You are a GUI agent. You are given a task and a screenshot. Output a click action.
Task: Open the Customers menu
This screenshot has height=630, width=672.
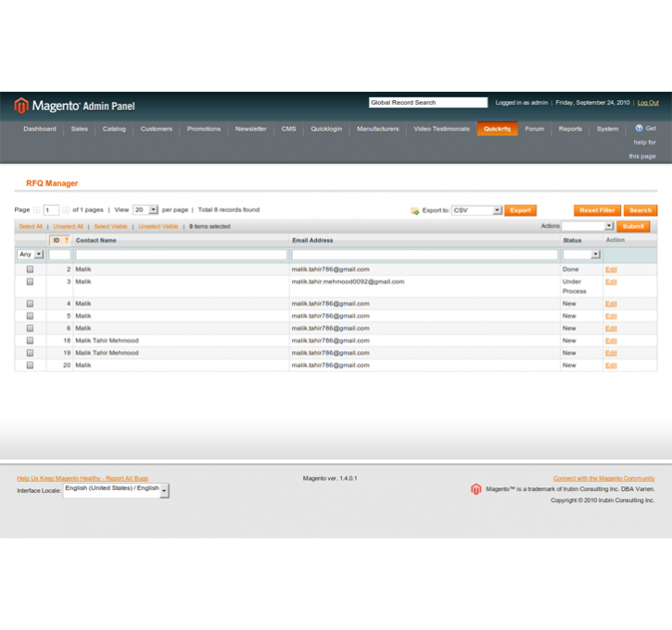click(157, 129)
